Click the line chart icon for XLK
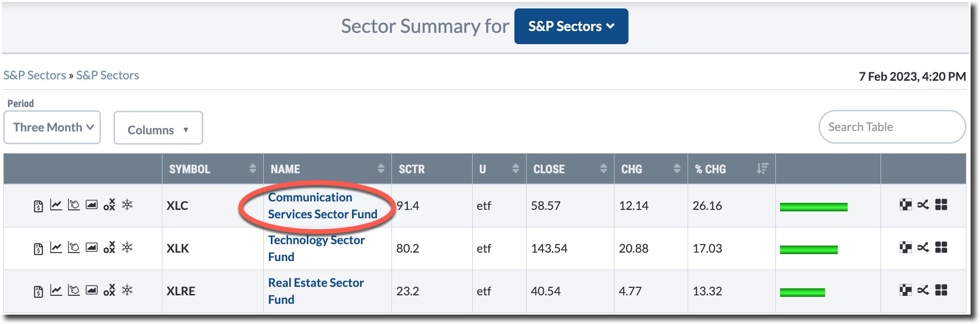This screenshot has width=980, height=324. point(56,247)
